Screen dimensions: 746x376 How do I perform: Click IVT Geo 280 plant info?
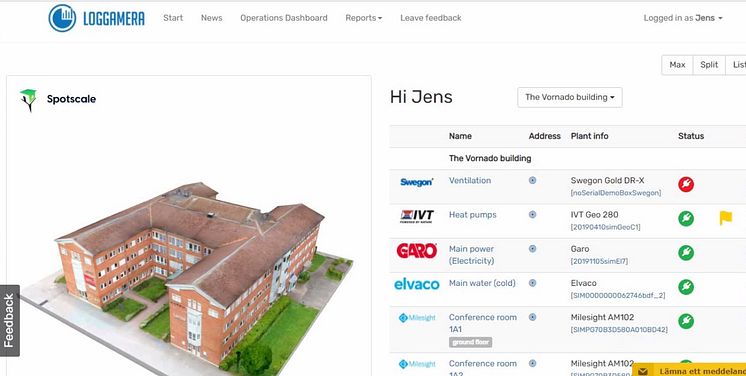click(594, 215)
